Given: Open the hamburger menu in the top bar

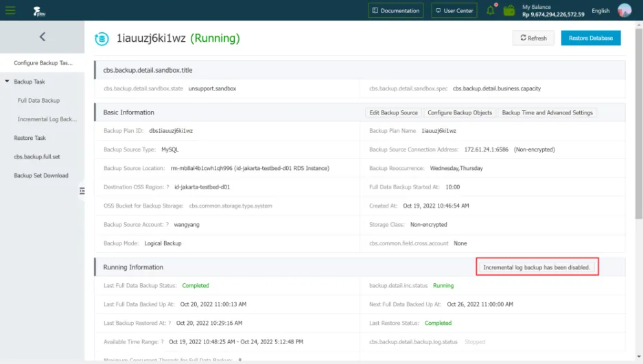Looking at the screenshot, I should (x=10, y=10).
